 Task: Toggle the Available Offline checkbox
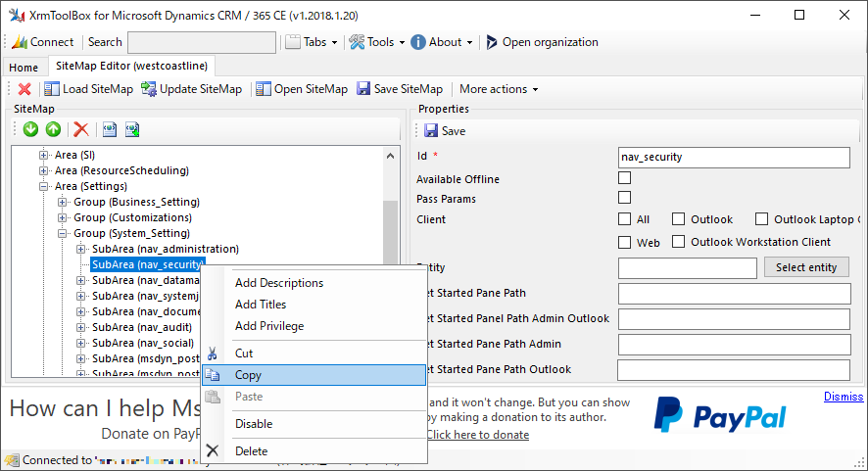pyautogui.click(x=624, y=177)
